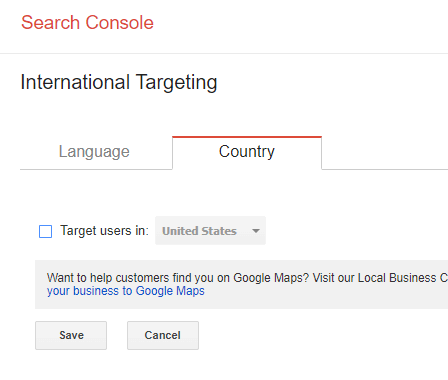Click the Search Console logo text

(x=87, y=23)
